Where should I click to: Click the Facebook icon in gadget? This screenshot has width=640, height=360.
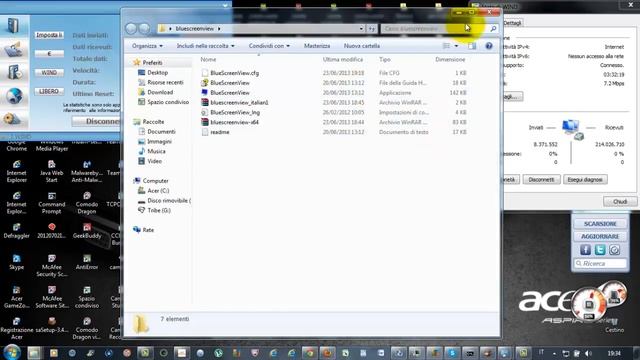click(585, 250)
